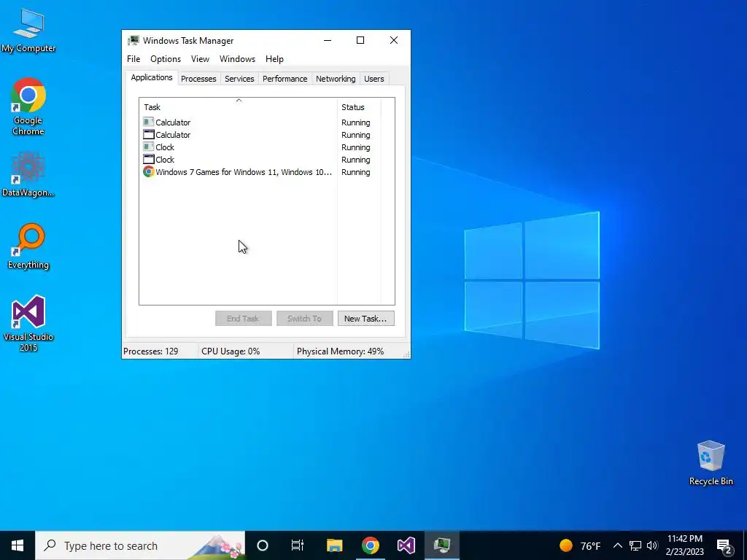Minimize the Task Manager window

tap(328, 41)
